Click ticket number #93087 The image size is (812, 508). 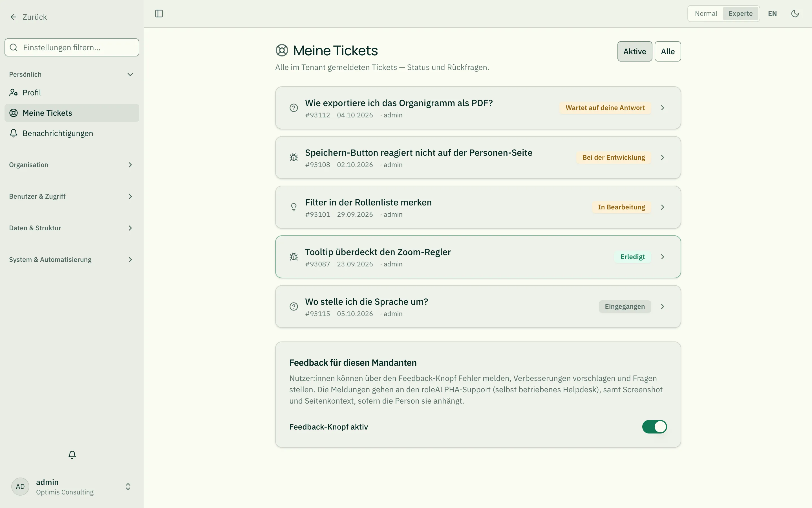pos(317,264)
